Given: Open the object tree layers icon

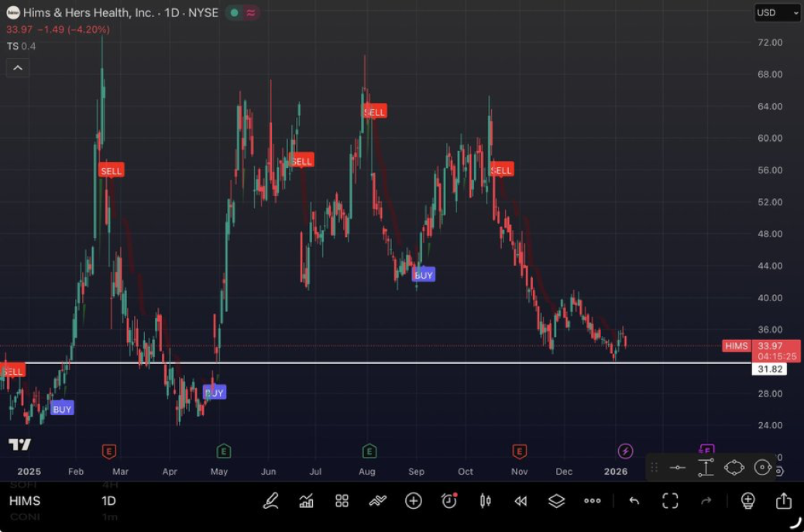Looking at the screenshot, I should [x=556, y=501].
